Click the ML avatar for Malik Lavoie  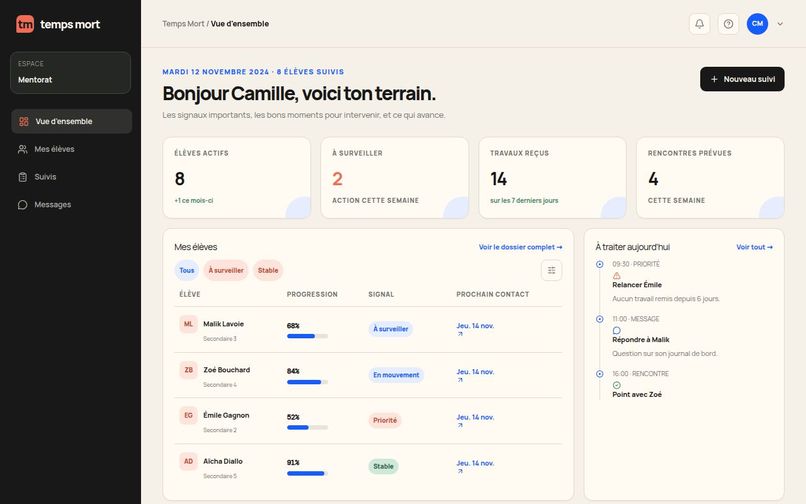188,324
